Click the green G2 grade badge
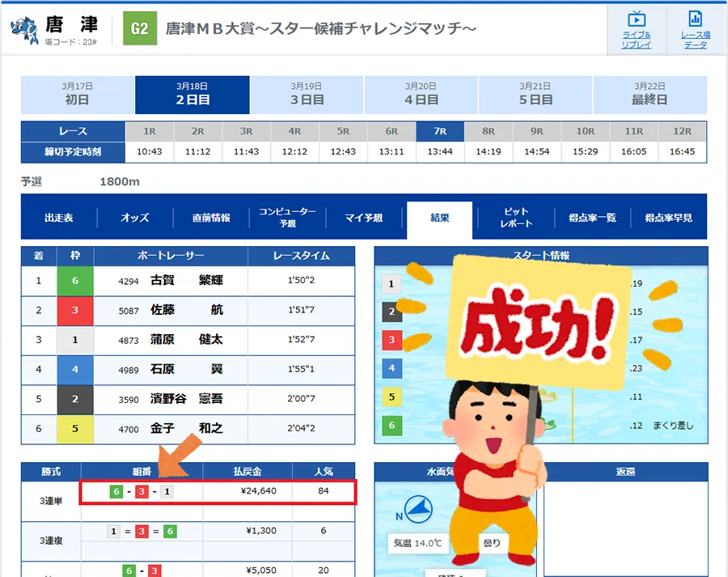Viewport: 728px width, 577px height. point(139,28)
